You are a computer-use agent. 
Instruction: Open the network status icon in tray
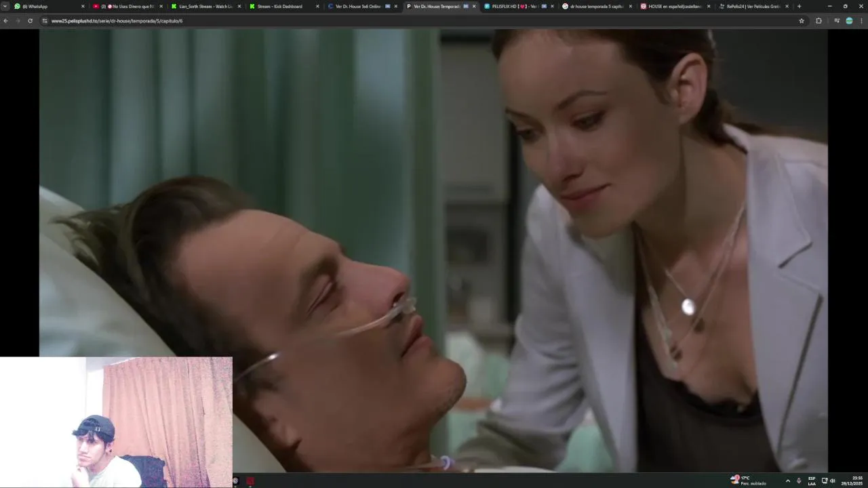pos(825,481)
